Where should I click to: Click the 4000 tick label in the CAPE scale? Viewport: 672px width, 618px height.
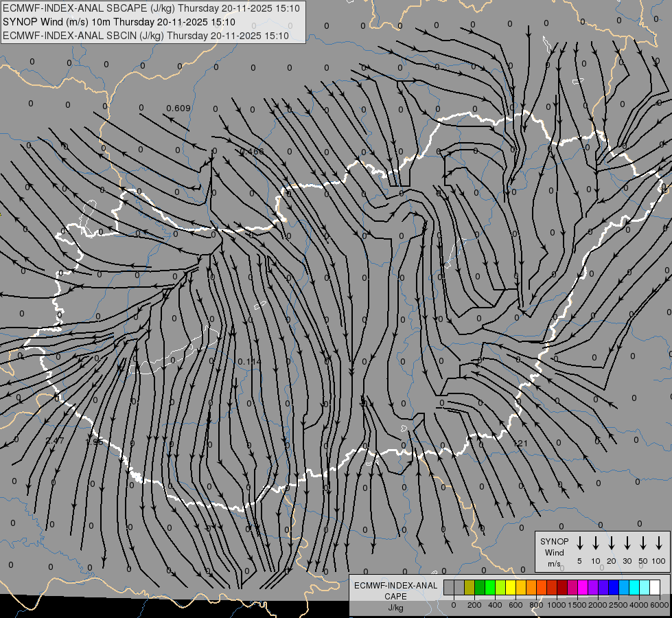coord(639,605)
